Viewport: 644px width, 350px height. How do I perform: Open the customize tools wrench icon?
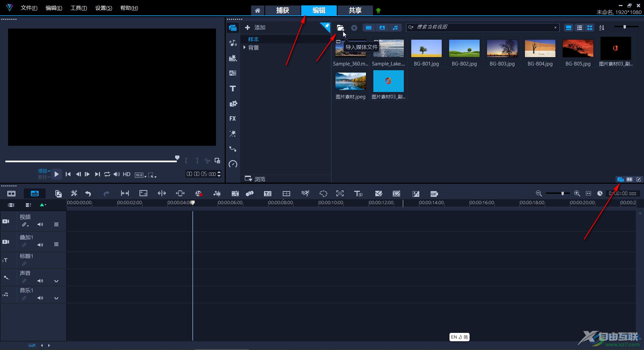tap(74, 193)
